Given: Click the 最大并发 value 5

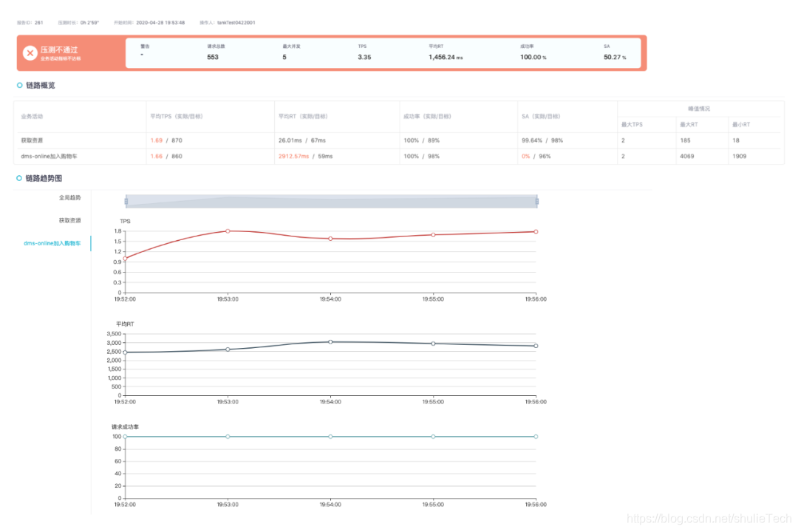Looking at the screenshot, I should pyautogui.click(x=284, y=57).
